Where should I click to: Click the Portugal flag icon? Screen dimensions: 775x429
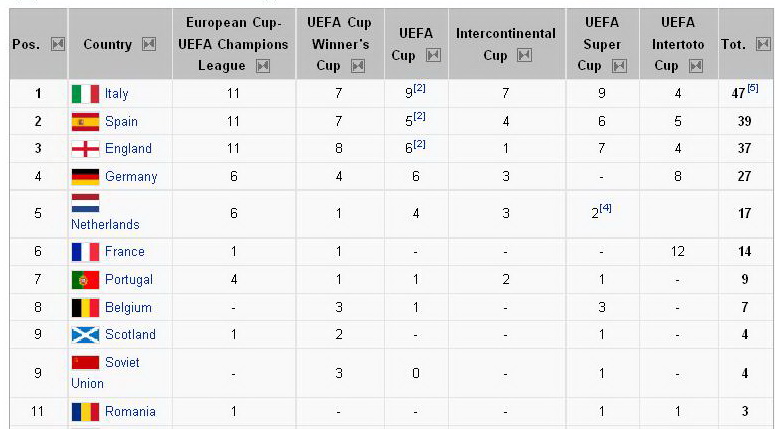[85, 280]
